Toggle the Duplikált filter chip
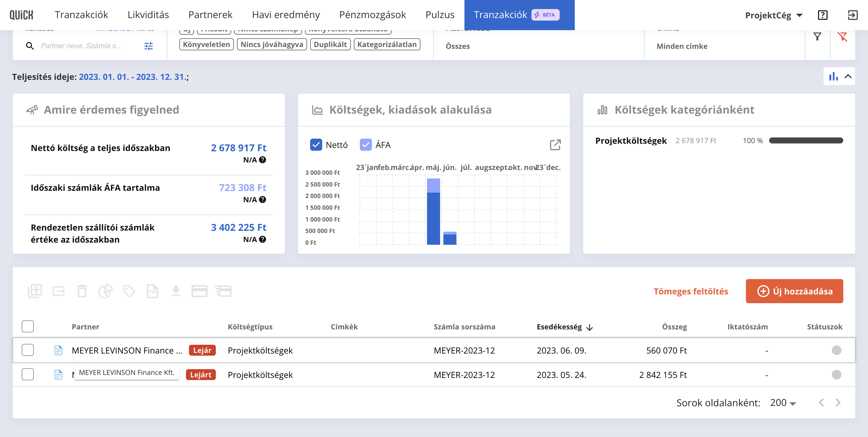Image resolution: width=868 pixels, height=437 pixels. (x=330, y=45)
